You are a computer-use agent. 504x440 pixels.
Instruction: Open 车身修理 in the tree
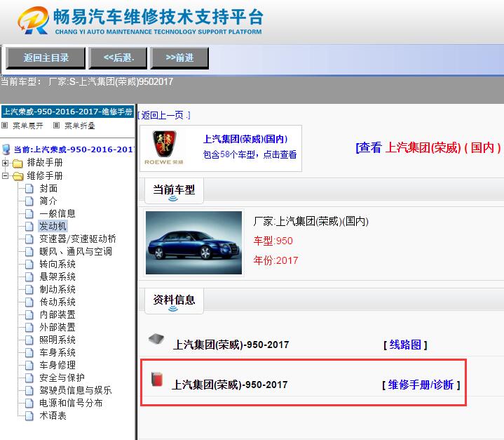(57, 366)
